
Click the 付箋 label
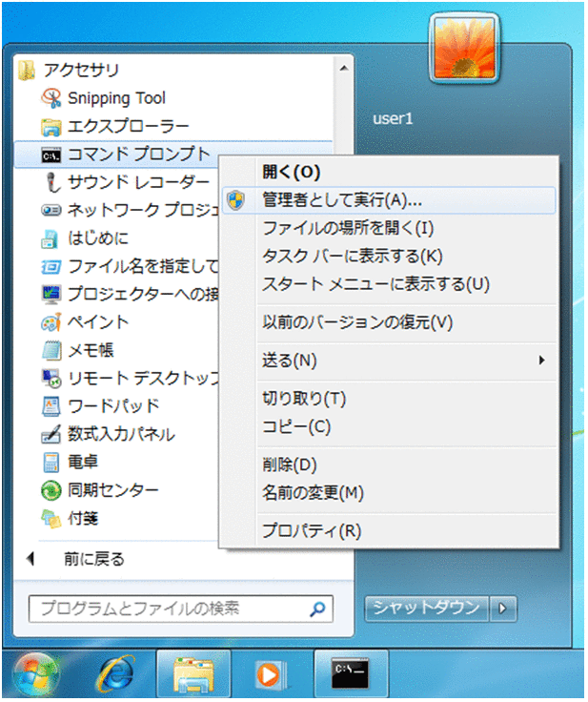pos(83,519)
